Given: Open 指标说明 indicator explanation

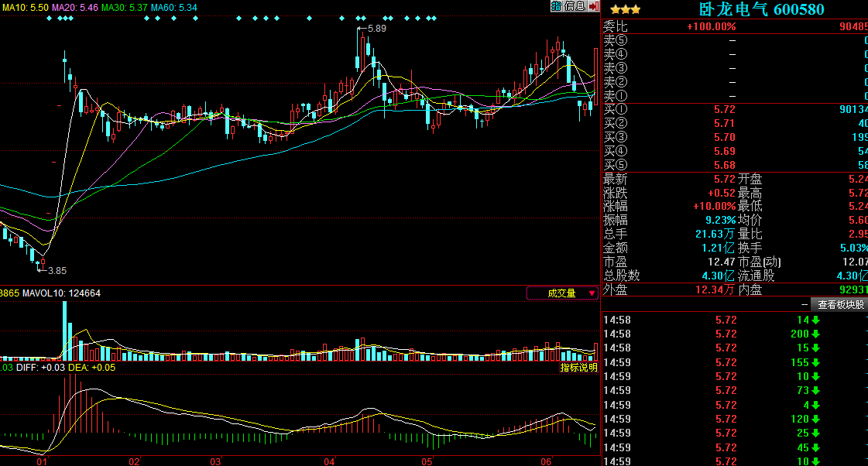Looking at the screenshot, I should click(578, 367).
